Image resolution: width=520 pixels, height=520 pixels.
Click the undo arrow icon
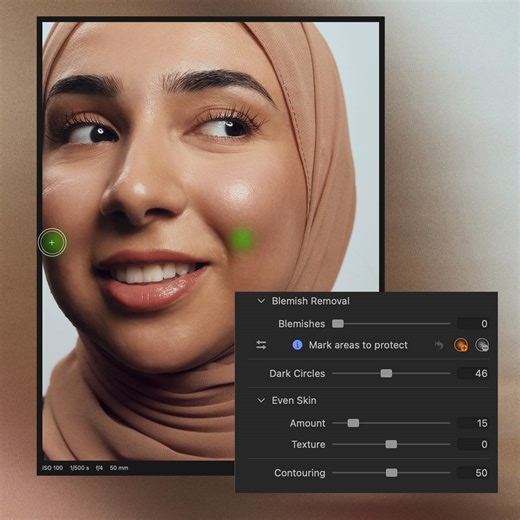(439, 345)
